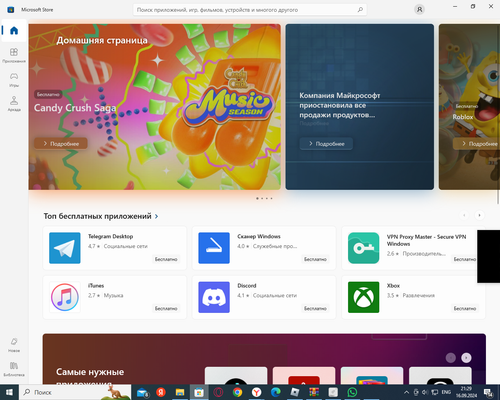Open the Сканер Windows app icon
This screenshot has width=500, height=400.
[214, 248]
